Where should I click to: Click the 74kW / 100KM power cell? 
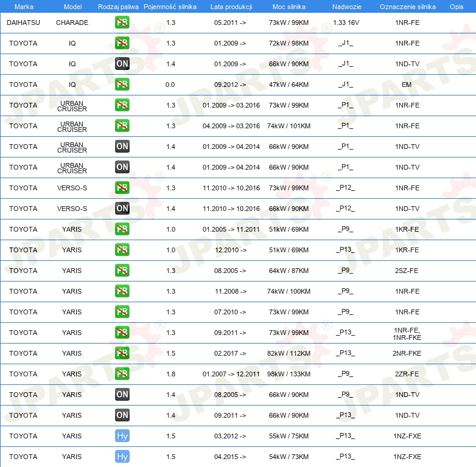pos(289,291)
